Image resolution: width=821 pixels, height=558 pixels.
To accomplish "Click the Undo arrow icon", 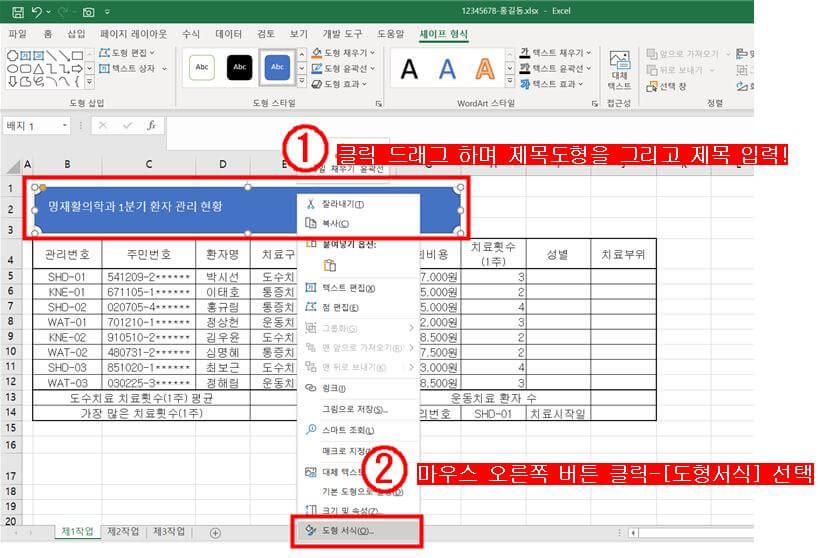I will point(36,12).
